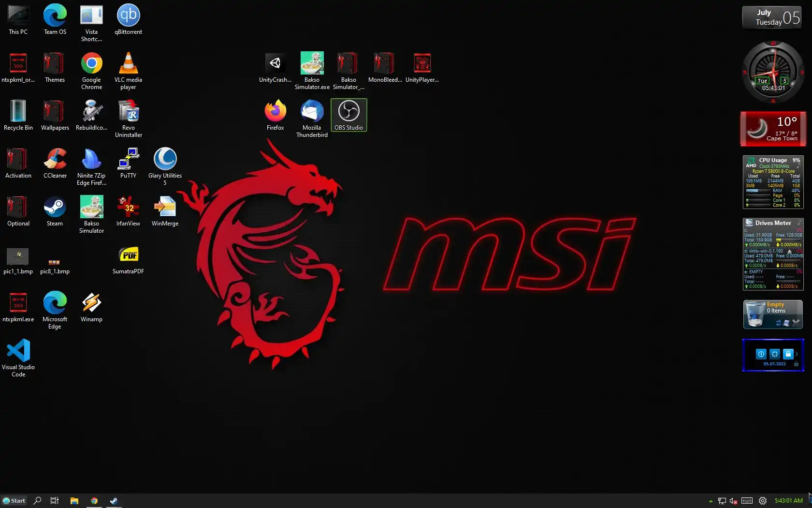Open Task View from the taskbar
The image size is (812, 508).
click(55, 501)
